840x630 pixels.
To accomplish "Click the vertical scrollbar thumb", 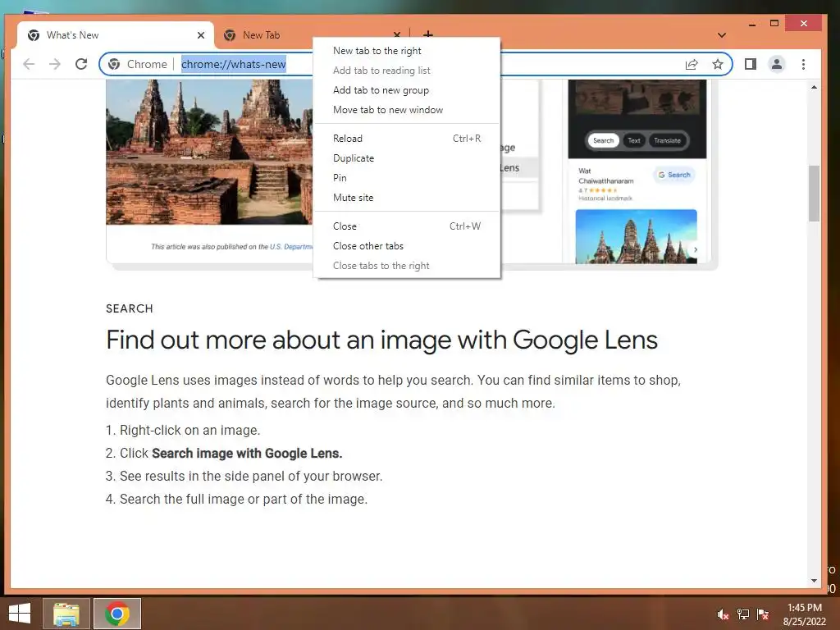I will (x=814, y=194).
